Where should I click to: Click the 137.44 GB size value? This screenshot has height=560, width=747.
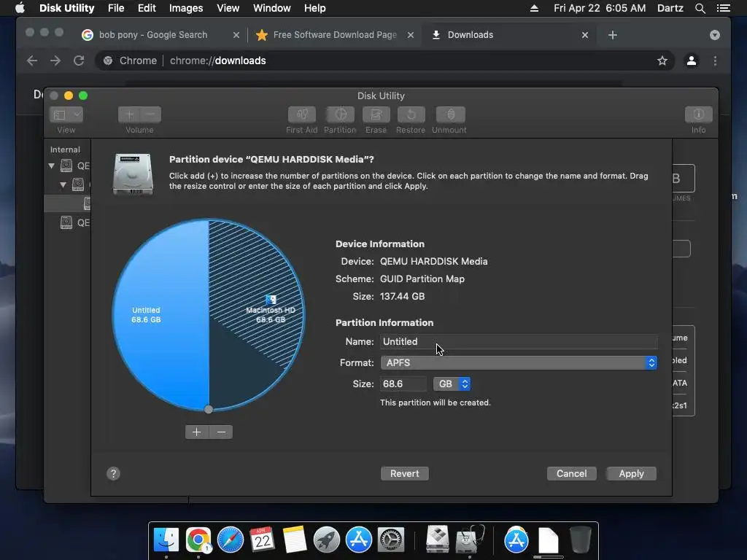pos(402,296)
